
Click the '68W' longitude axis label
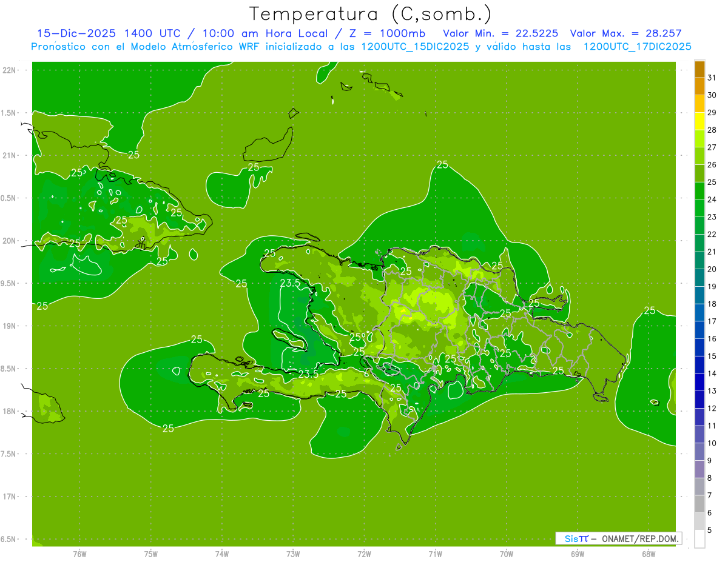[649, 554]
